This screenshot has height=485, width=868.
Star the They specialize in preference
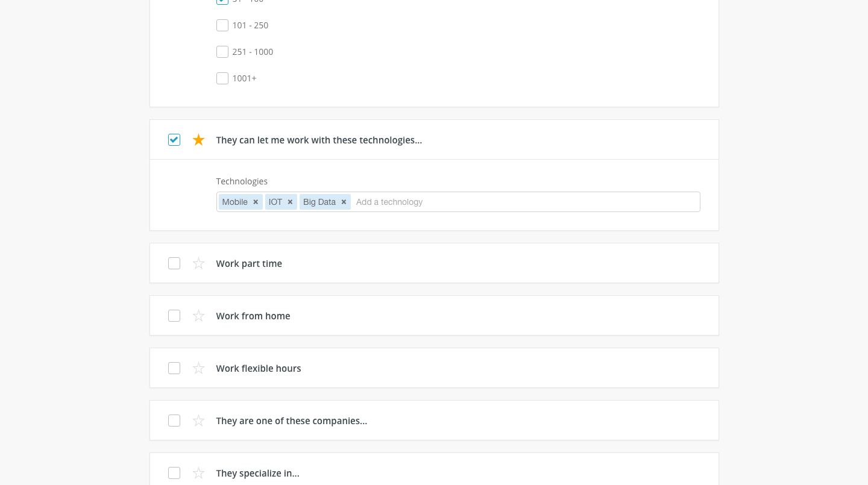[198, 473]
